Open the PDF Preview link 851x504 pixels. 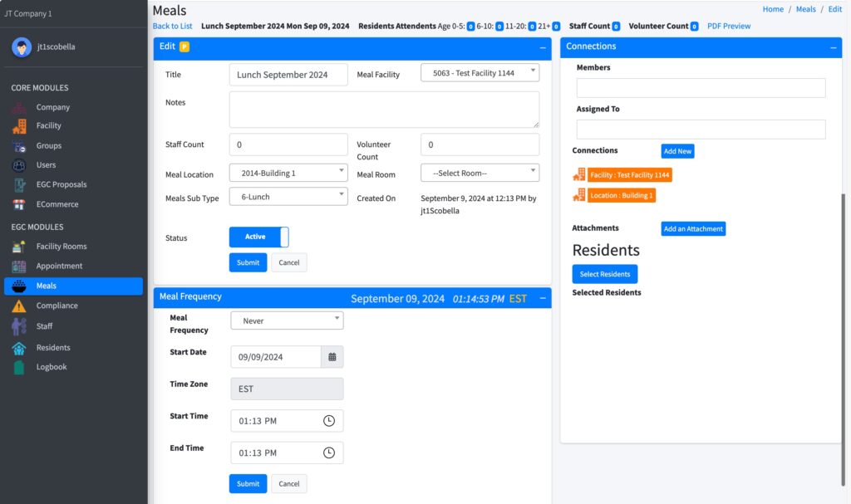pos(728,27)
